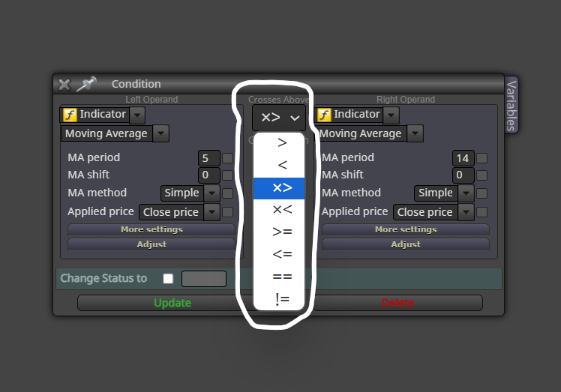The image size is (561, 392).
Task: Close the Condition panel with the X icon
Action: (64, 85)
